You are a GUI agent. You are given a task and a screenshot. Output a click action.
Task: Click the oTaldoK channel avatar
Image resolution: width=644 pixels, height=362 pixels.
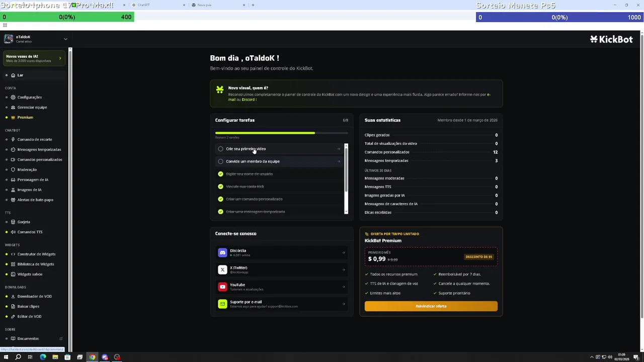point(9,39)
